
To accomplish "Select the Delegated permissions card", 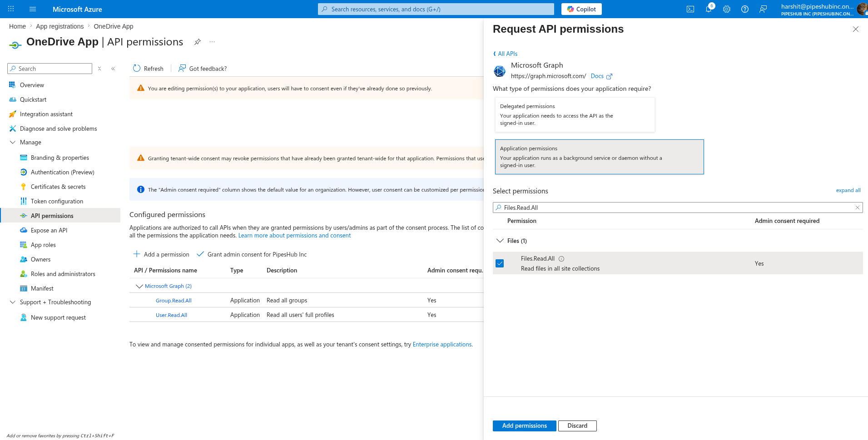I will coord(575,115).
